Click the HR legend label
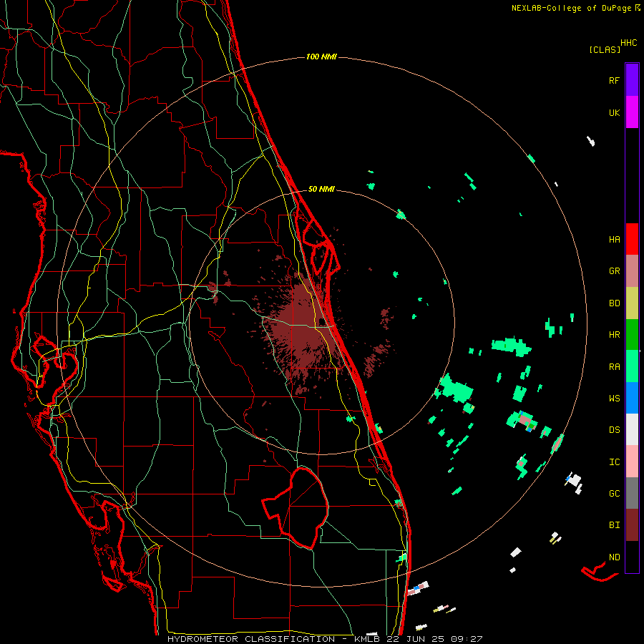 coord(614,335)
